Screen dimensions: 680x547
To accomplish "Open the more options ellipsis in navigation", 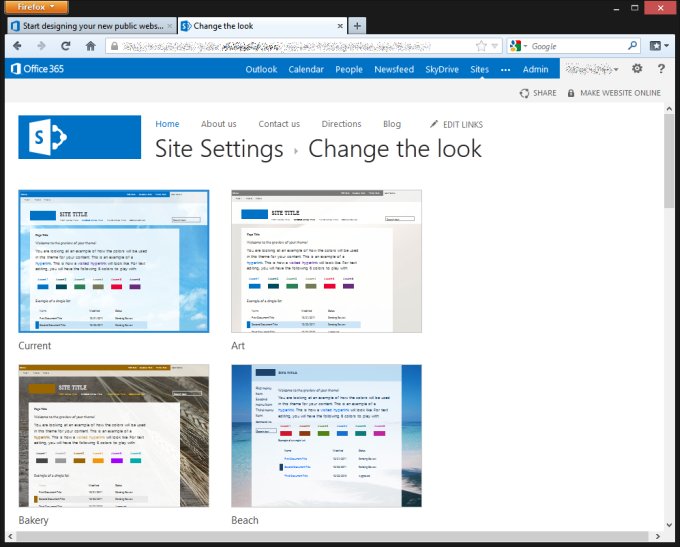I will coord(505,69).
